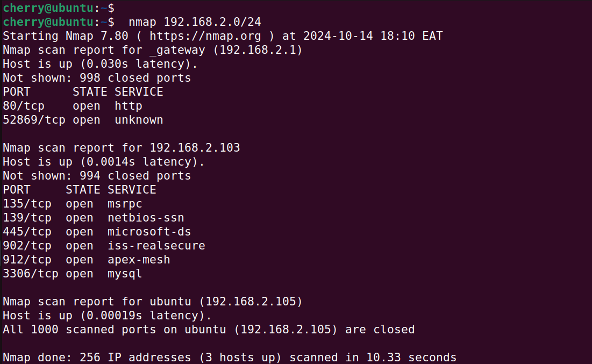Click the 445/tcp microsoft-ds port line
The height and width of the screenshot is (364, 592).
point(97,232)
